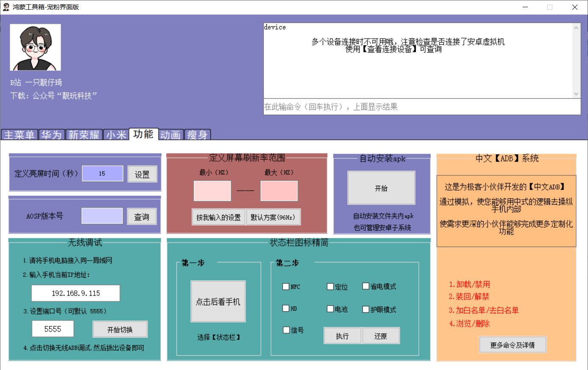Check the 电池 status bar option

(330, 309)
